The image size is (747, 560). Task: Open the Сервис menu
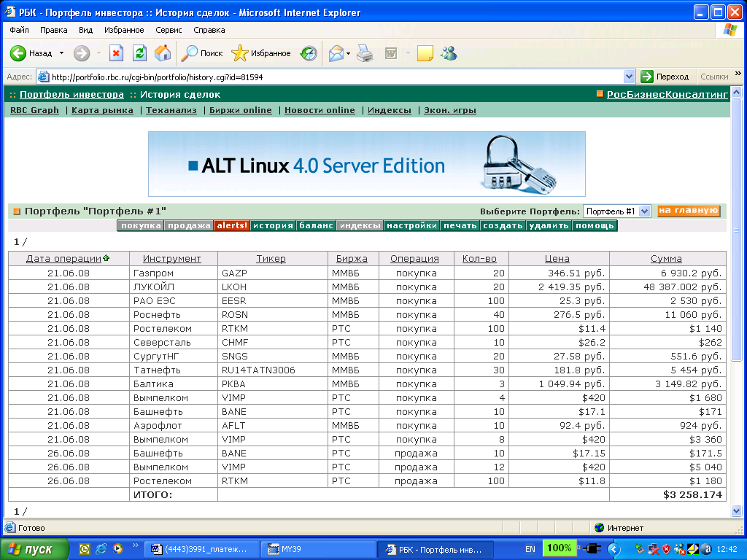pyautogui.click(x=169, y=30)
